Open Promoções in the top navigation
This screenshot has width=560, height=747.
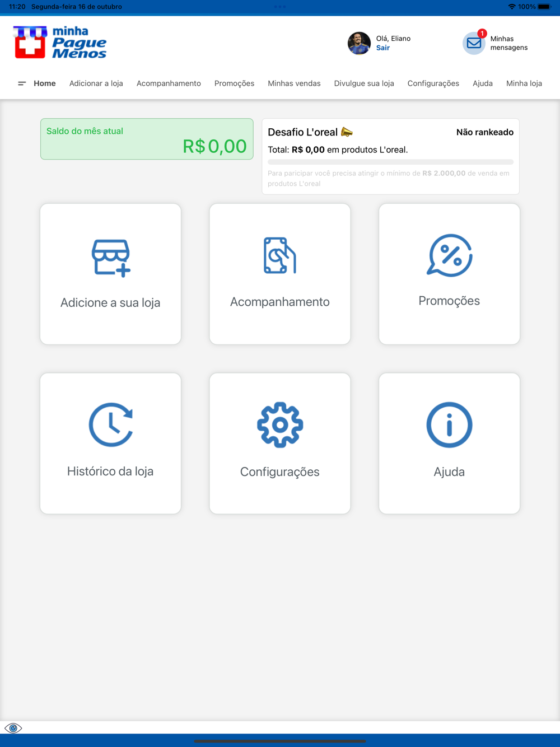(x=234, y=83)
